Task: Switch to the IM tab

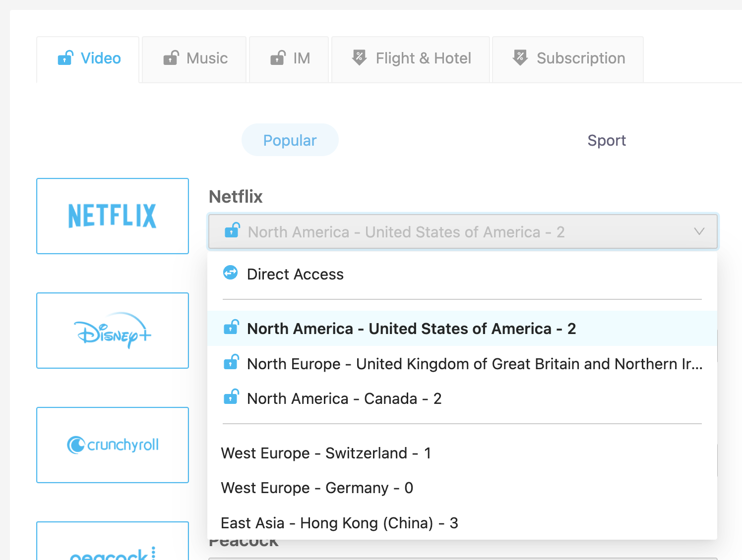Action: [x=289, y=59]
